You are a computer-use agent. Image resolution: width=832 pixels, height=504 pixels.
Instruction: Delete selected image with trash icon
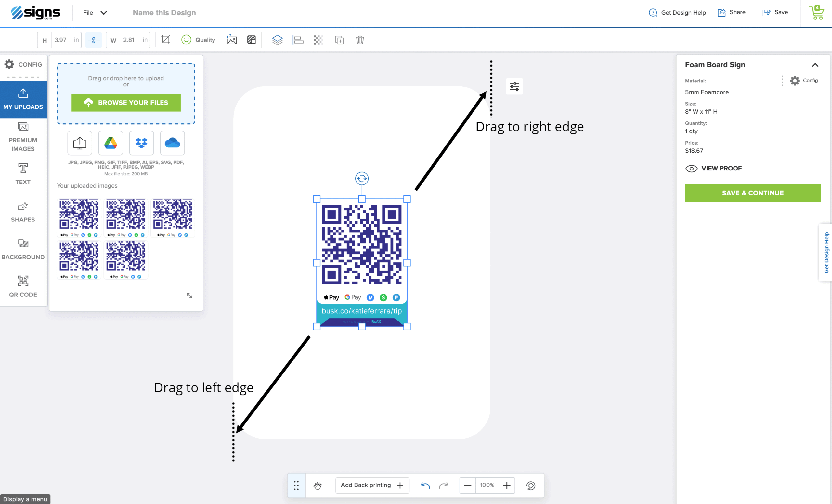360,40
